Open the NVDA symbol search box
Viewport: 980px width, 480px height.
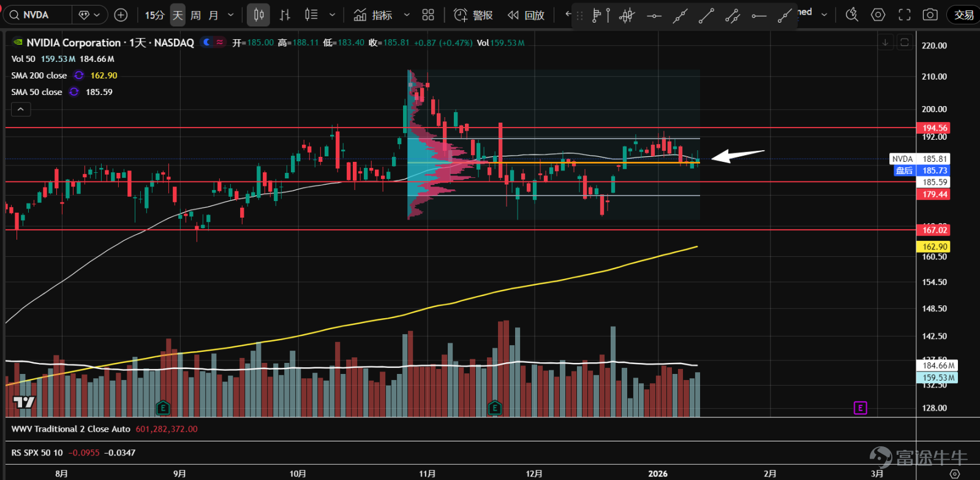pos(38,15)
